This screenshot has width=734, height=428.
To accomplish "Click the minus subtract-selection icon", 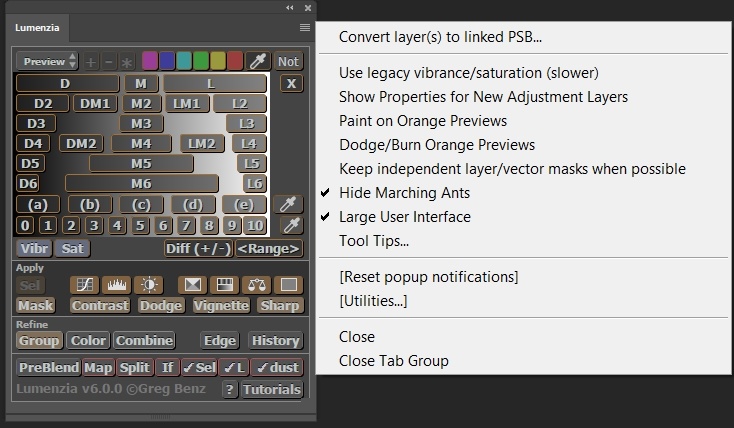I will 109,62.
